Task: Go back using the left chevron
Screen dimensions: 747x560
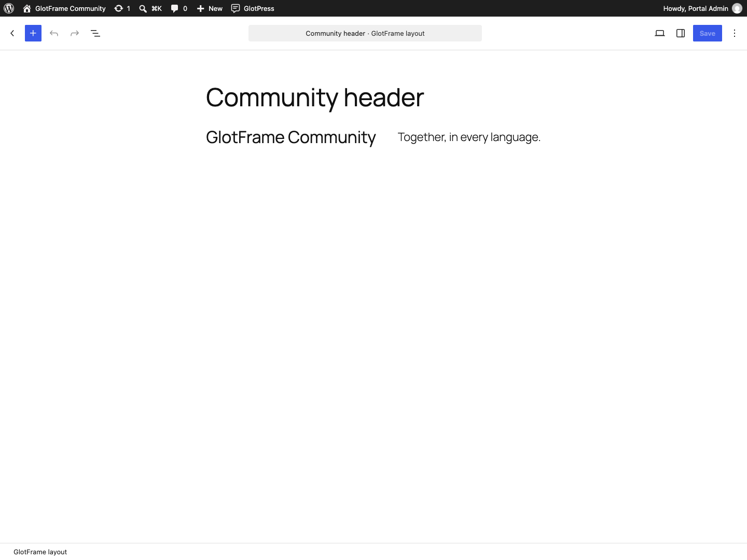Action: tap(12, 33)
